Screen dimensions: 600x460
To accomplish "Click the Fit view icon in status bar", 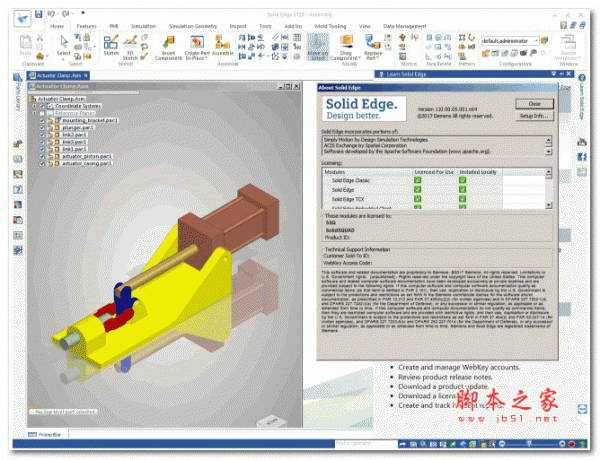I will click(x=433, y=444).
